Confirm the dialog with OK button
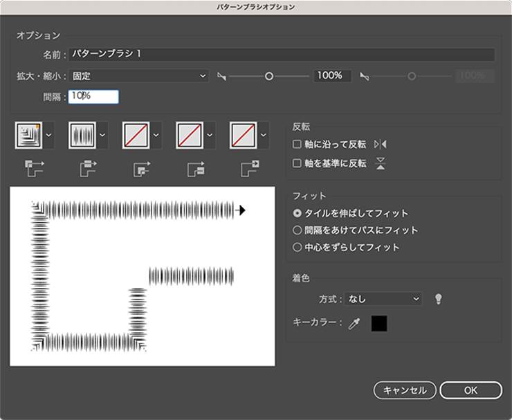 pyautogui.click(x=470, y=390)
